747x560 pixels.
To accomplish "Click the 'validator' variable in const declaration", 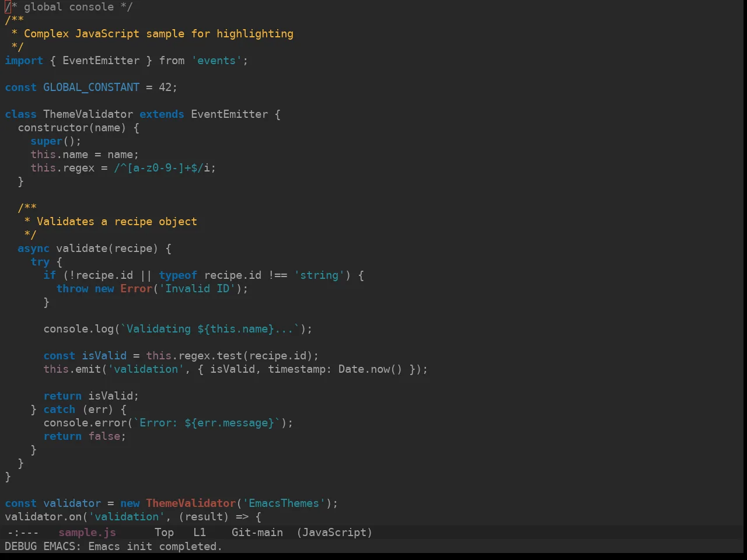I will pyautogui.click(x=72, y=503).
